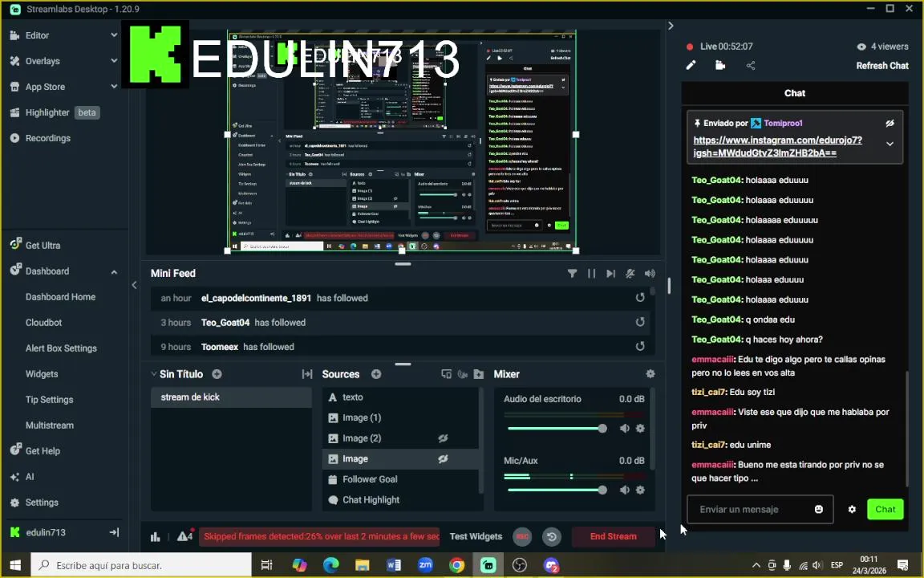The width and height of the screenshot is (924, 578).
Task: Adjust Audio del escritorio volume slider
Action: 557,429
